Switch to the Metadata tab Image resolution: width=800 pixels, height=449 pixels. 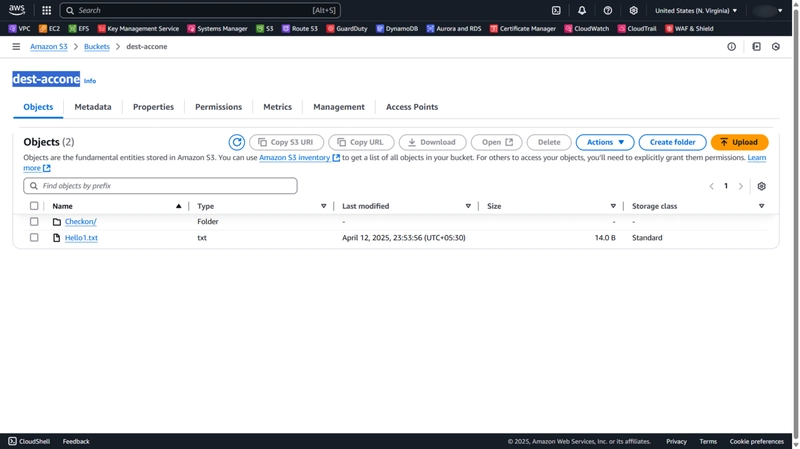pyautogui.click(x=93, y=107)
